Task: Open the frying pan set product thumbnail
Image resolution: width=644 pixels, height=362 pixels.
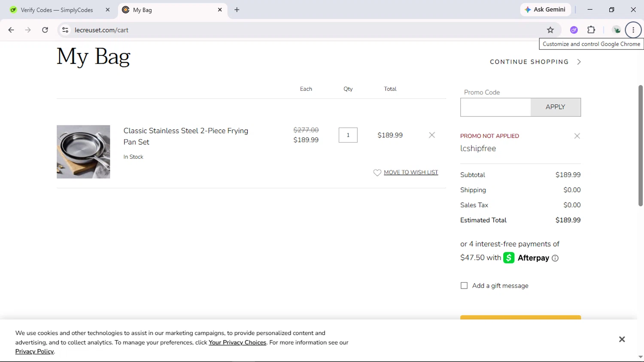Action: [x=83, y=152]
